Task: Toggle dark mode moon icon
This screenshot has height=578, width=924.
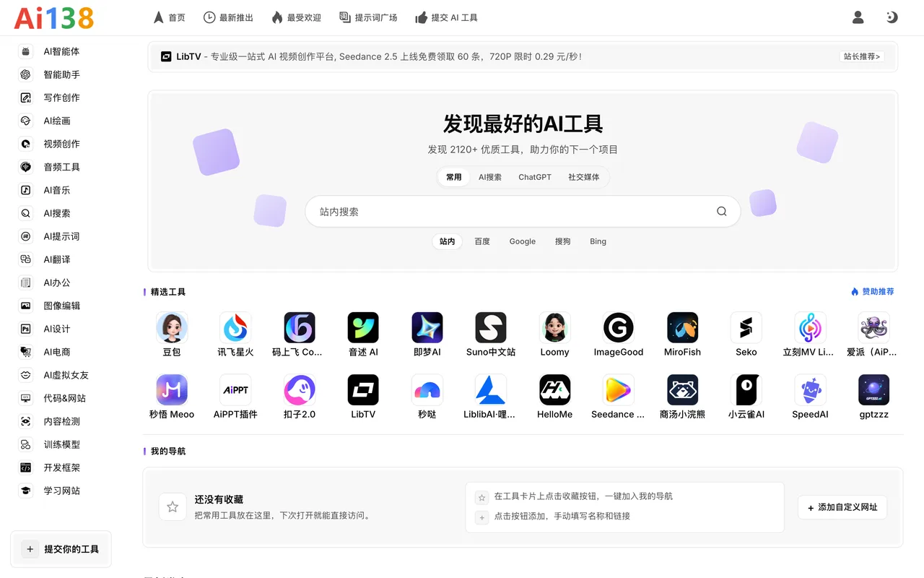Action: (892, 17)
